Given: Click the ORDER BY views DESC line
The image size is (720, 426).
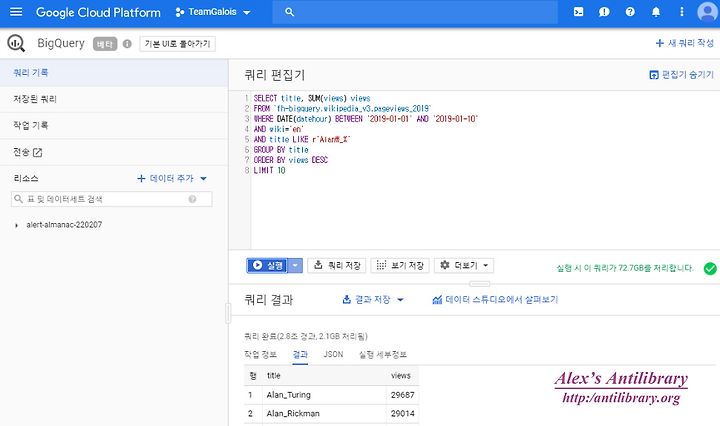Looking at the screenshot, I should tap(291, 160).
